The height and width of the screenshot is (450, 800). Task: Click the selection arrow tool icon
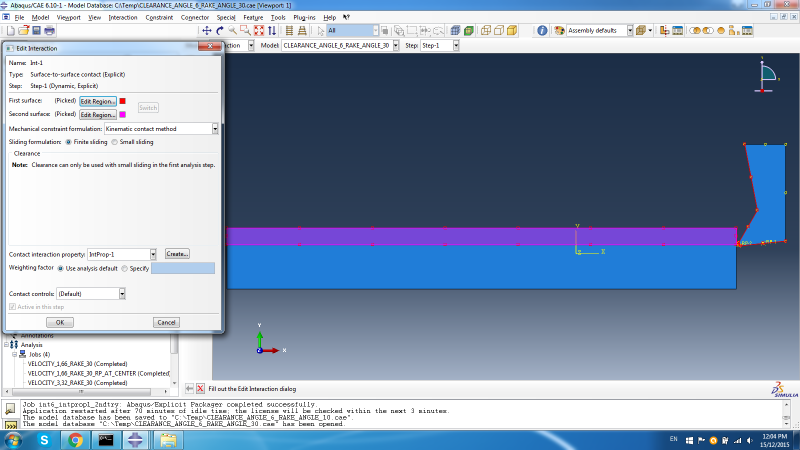[320, 31]
